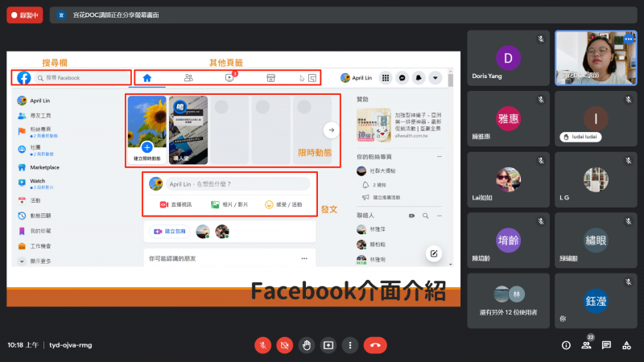Click your own tile labeled 你
644x362 pixels.
[x=596, y=301]
